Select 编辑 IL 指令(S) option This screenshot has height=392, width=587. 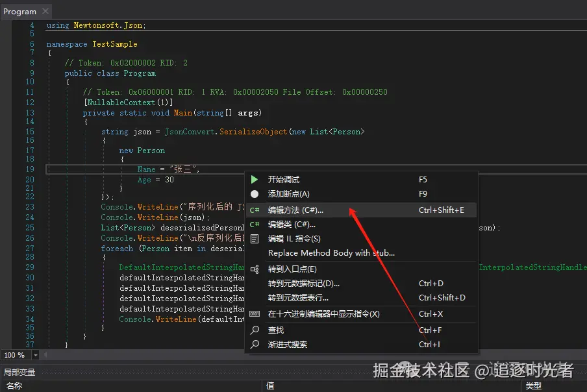(361, 239)
